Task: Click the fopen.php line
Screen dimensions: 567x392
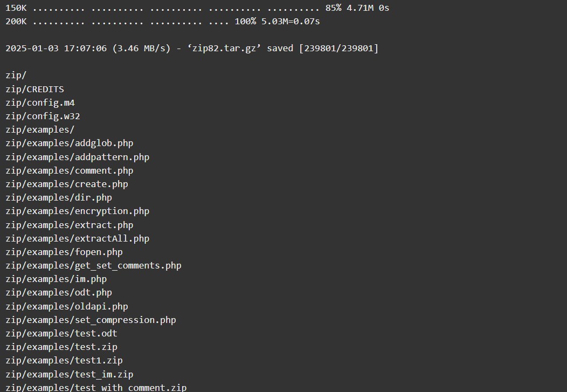Action: pyautogui.click(x=64, y=252)
